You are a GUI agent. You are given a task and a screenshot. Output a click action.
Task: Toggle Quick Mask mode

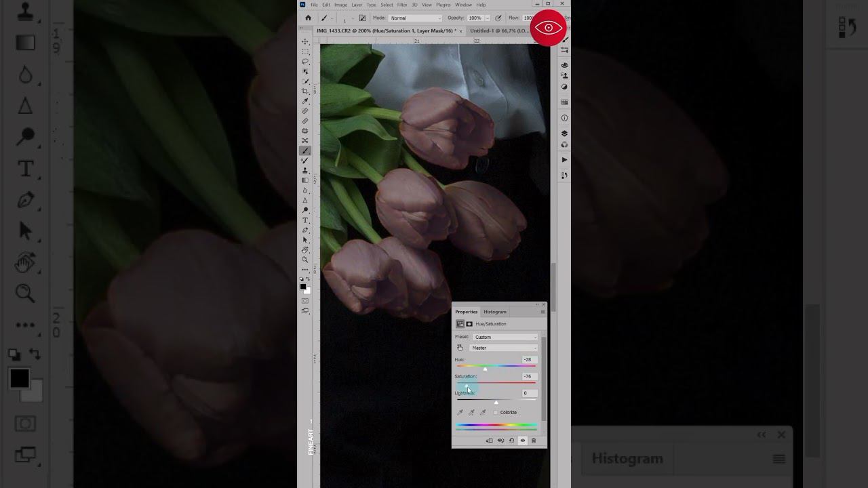pyautogui.click(x=305, y=301)
